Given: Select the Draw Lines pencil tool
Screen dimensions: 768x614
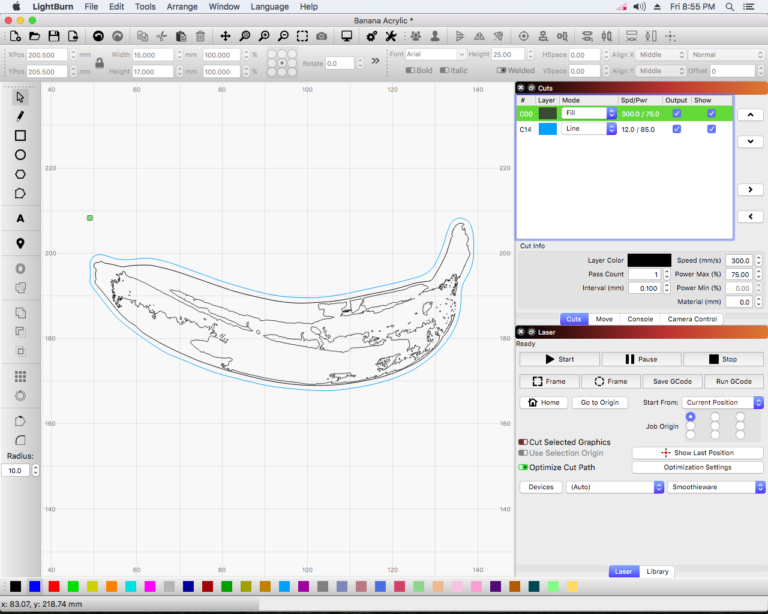Looking at the screenshot, I should pyautogui.click(x=20, y=116).
